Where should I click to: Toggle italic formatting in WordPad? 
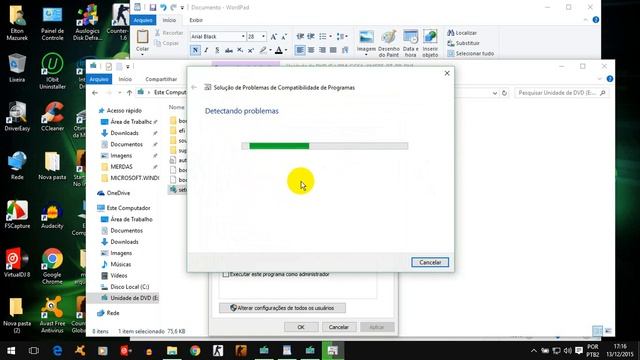click(x=207, y=50)
